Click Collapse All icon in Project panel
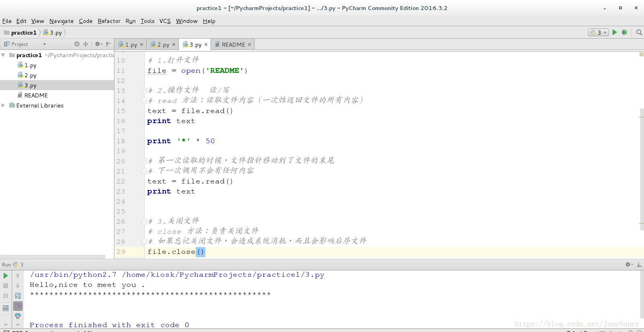Image resolution: width=644 pixels, height=332 pixels. coord(85,44)
